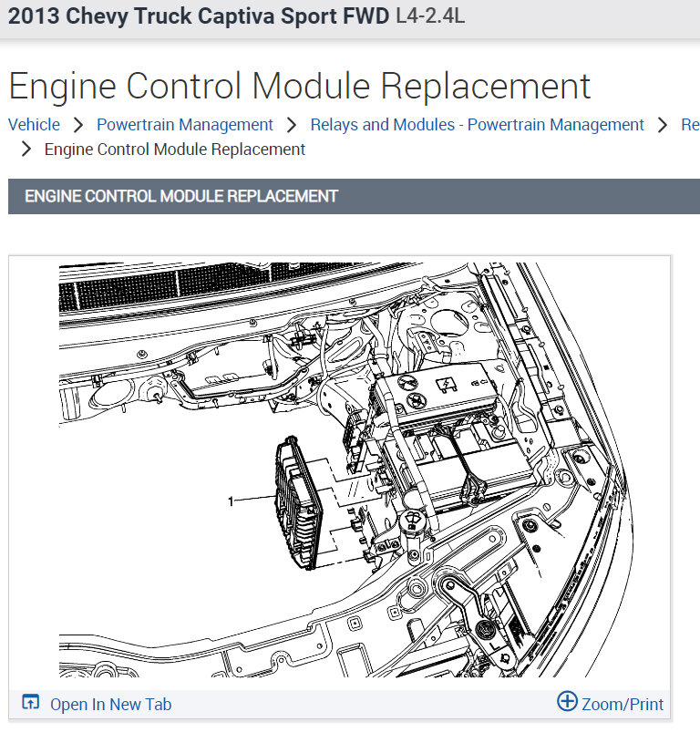Go to Powertrain Management breadcrumb

(x=185, y=125)
